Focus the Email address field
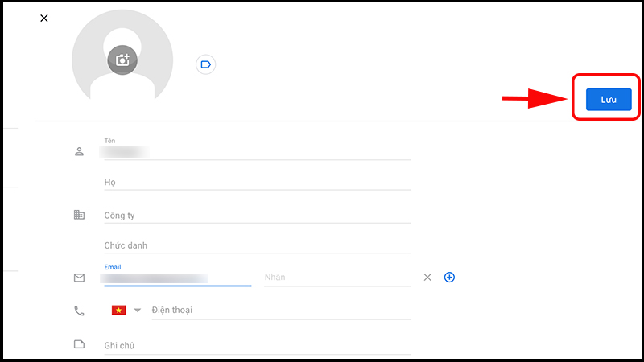 (177, 276)
